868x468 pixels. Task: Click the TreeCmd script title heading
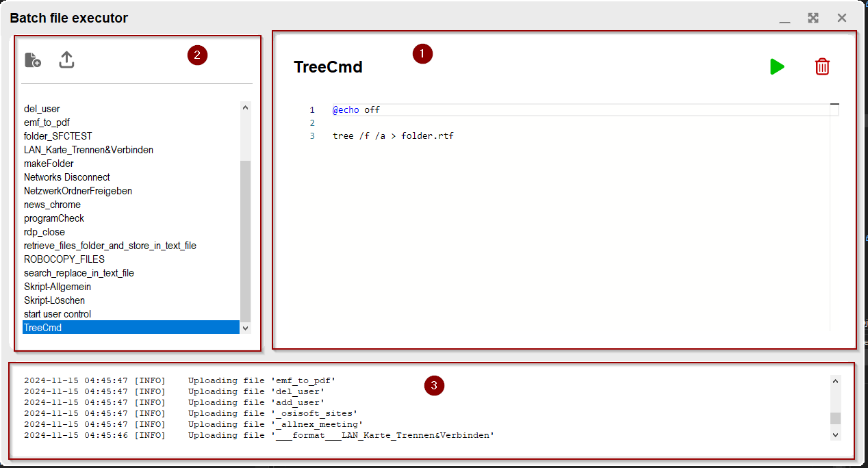point(328,67)
